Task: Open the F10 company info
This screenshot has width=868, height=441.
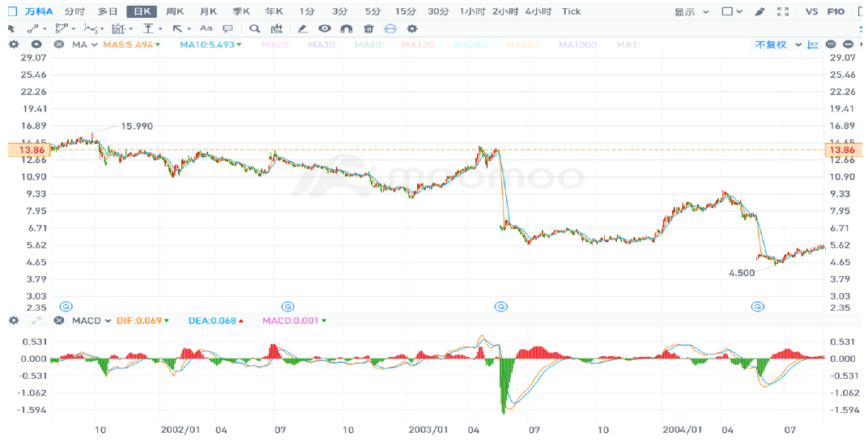Action: pyautogui.click(x=836, y=11)
